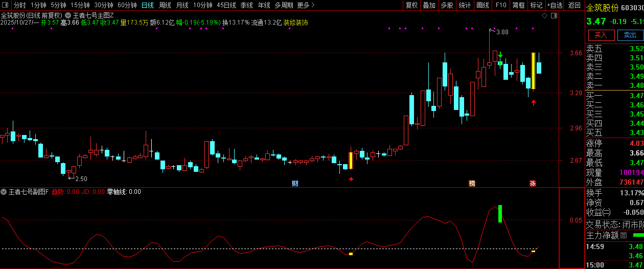Click the 全筑股份 stock name in side panel
Screen dimensions: 644x269
point(602,8)
